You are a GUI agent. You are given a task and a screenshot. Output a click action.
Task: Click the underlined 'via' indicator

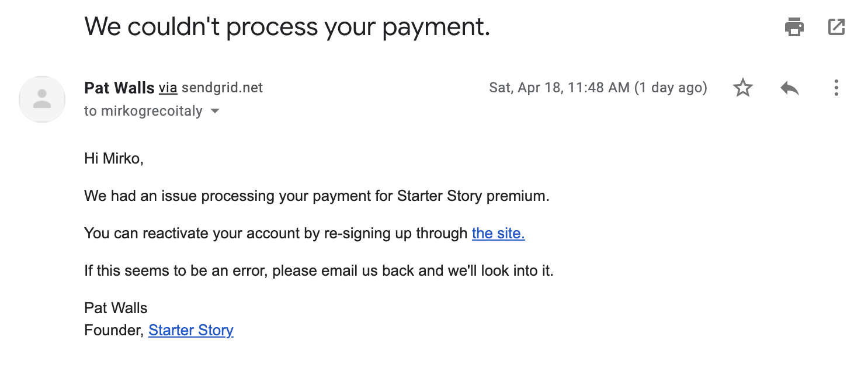coord(169,88)
